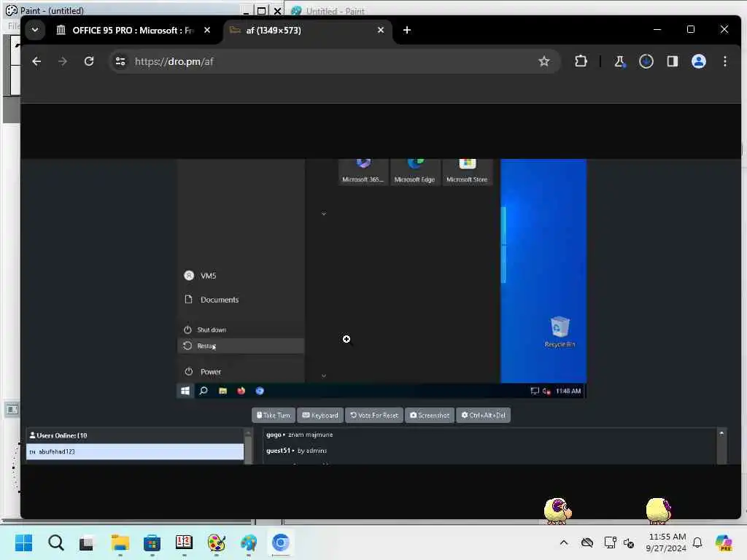747x560 pixels.
Task: Click the browser forward arrow
Action: click(x=63, y=61)
